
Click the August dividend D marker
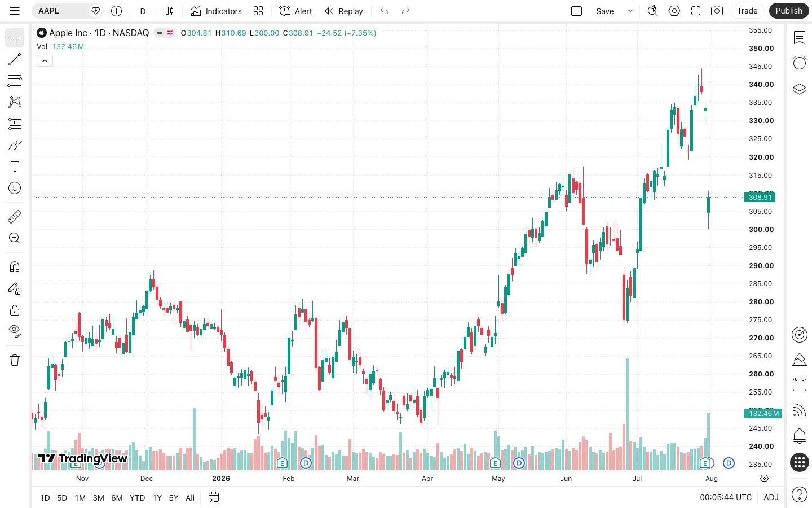point(729,463)
